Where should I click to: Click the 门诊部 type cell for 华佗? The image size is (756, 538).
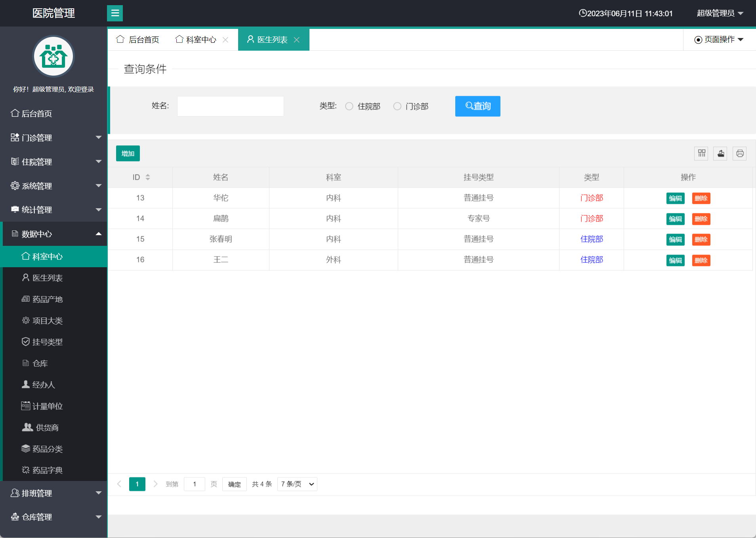pos(592,198)
